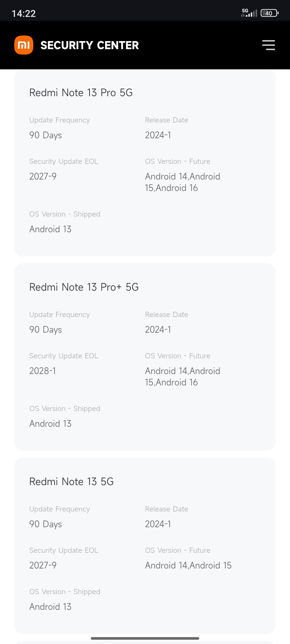Tap the orange Mi logo

point(24,45)
